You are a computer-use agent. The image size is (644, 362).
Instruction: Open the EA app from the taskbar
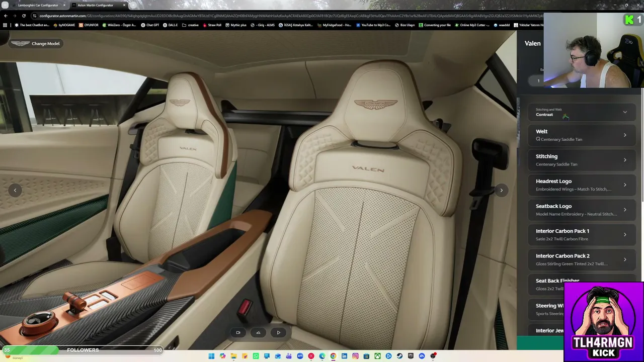(x=422, y=356)
